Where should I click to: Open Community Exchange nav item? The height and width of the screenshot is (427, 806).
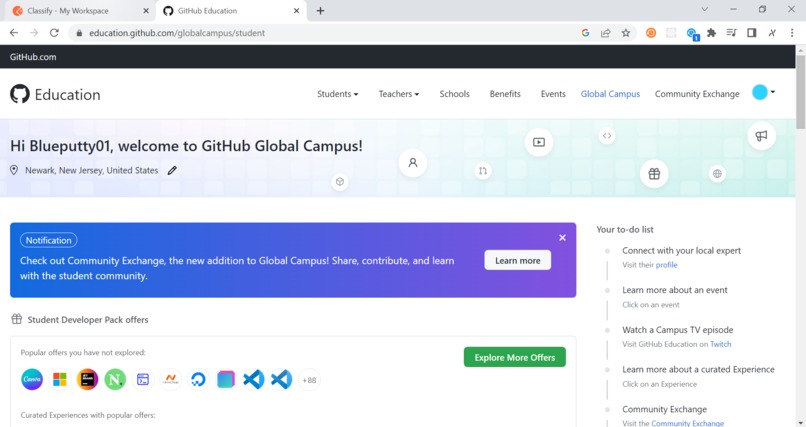coord(697,94)
